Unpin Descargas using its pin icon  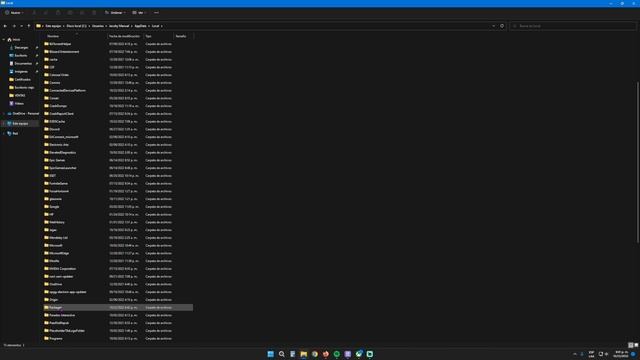pos(37,48)
